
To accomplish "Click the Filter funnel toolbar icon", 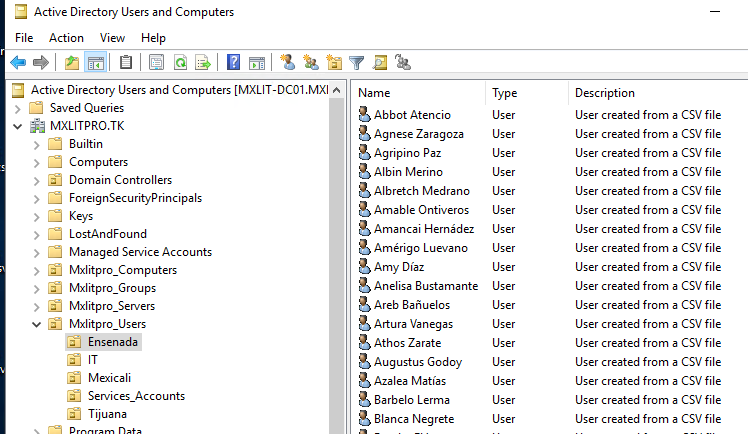I will pyautogui.click(x=357, y=63).
